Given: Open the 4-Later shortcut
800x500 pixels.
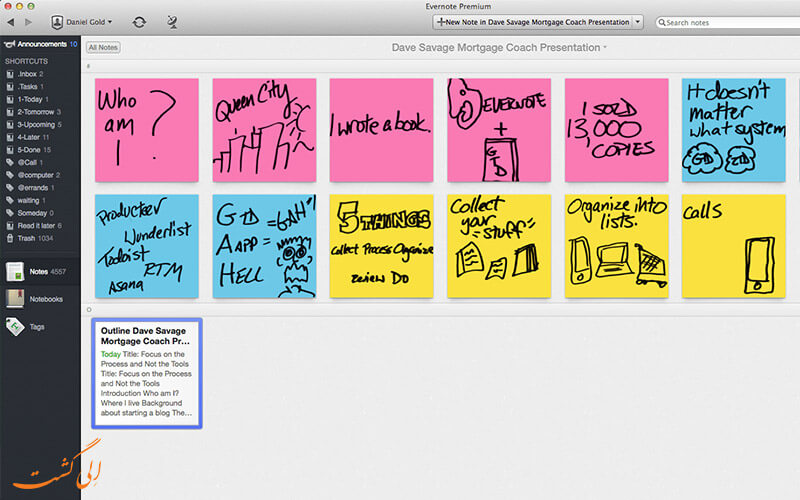Looking at the screenshot, I should [x=28, y=137].
